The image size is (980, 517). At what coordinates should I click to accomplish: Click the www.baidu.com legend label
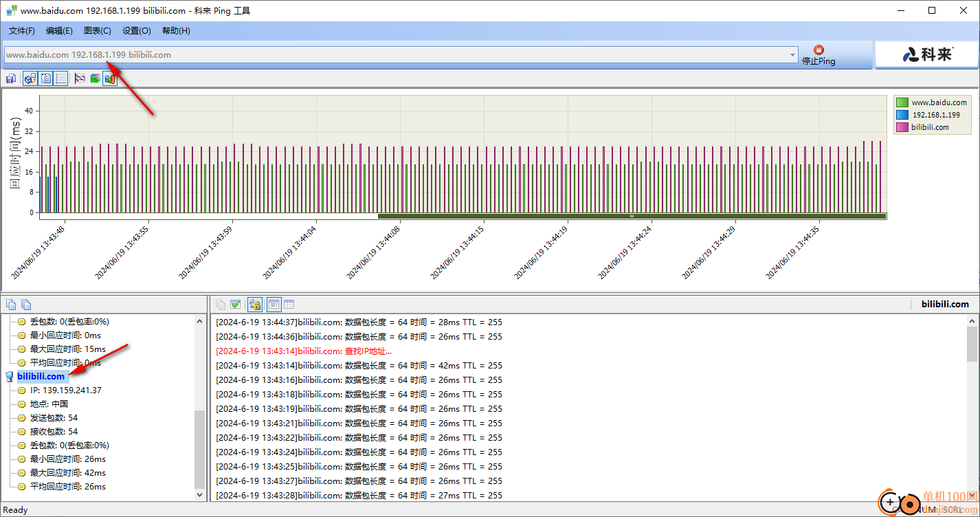939,102
